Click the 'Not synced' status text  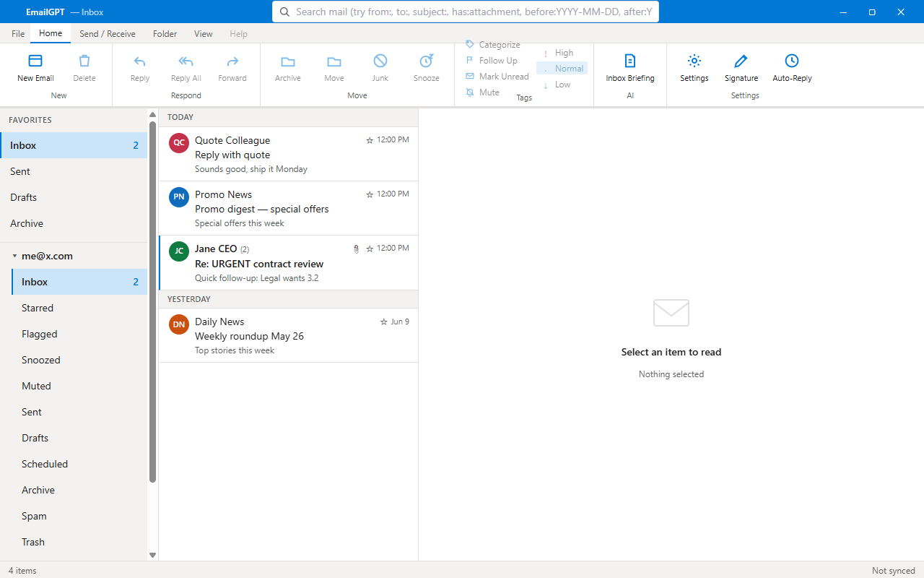(894, 571)
